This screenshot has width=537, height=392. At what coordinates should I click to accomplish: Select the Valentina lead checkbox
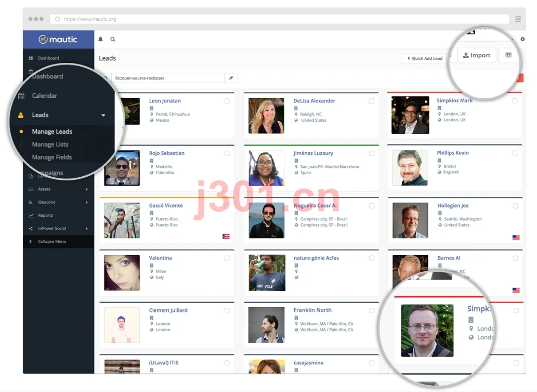[227, 258]
